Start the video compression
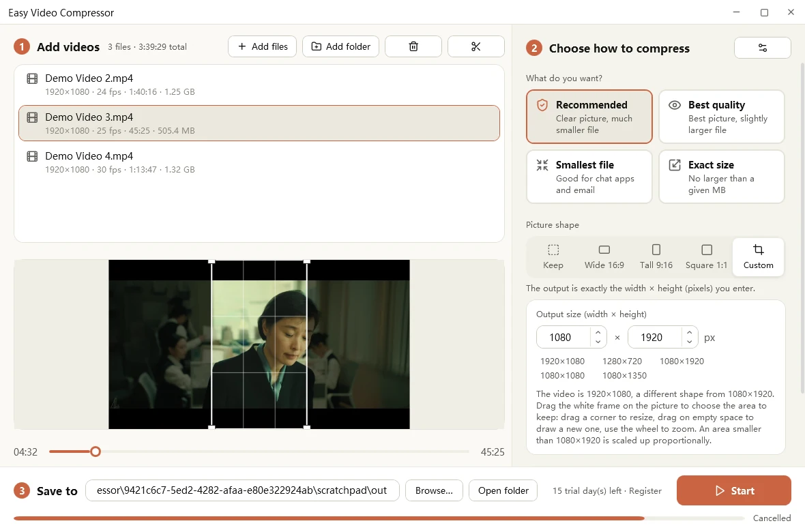 coord(733,490)
